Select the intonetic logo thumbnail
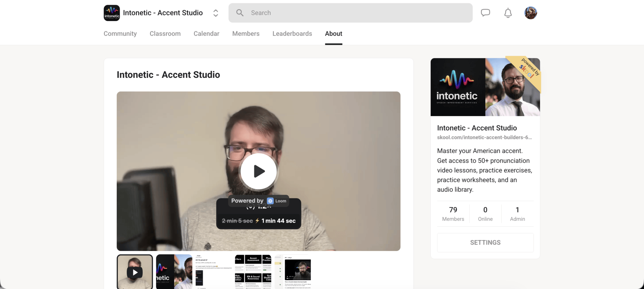644x289 pixels. [174, 272]
